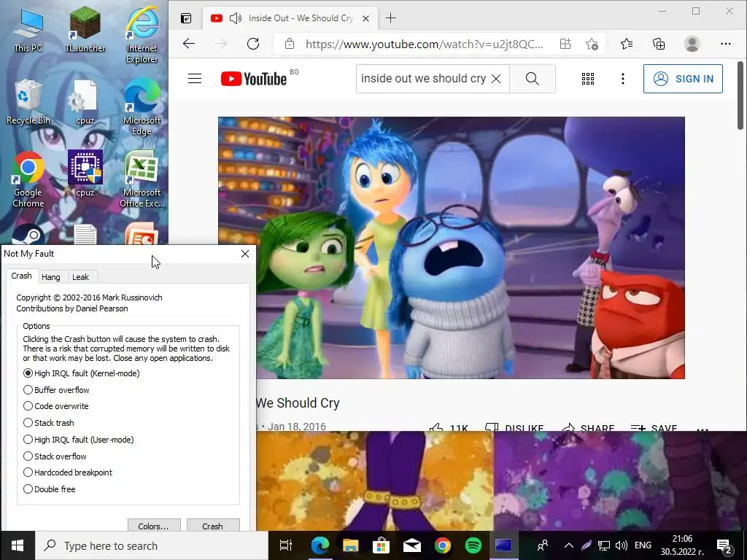Open Task View on taskbar
The width and height of the screenshot is (747, 560).
coord(286,545)
